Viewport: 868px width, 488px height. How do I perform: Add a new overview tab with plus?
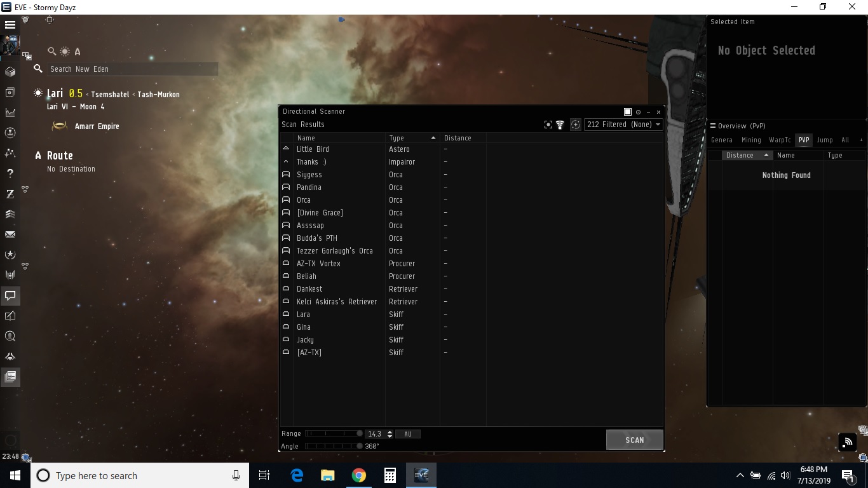(x=861, y=140)
